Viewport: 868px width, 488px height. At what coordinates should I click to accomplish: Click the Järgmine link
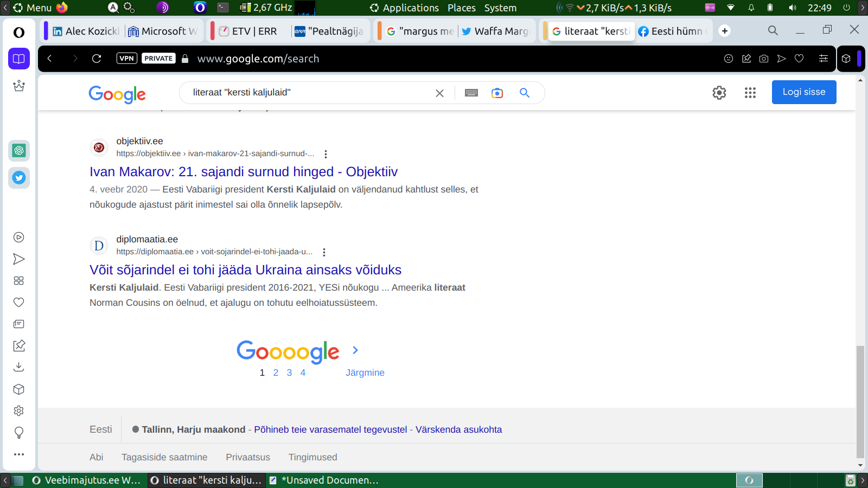coord(365,373)
